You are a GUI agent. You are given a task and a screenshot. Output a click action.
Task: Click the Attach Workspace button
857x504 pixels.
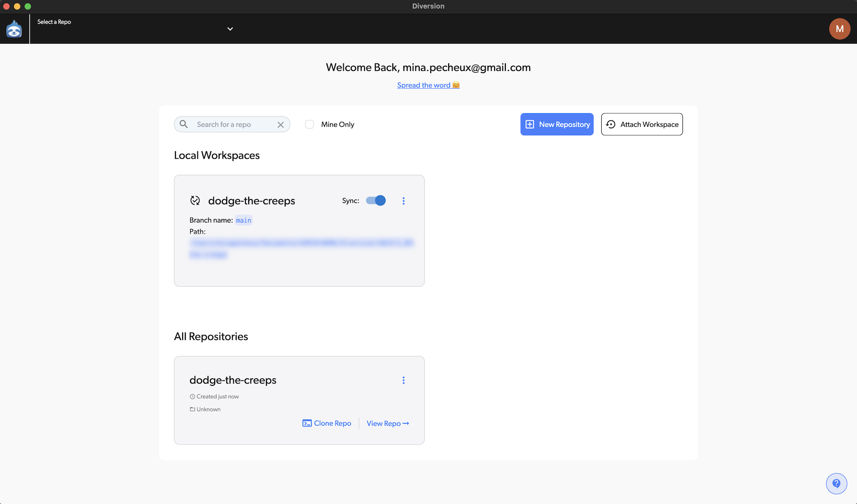[x=641, y=124]
